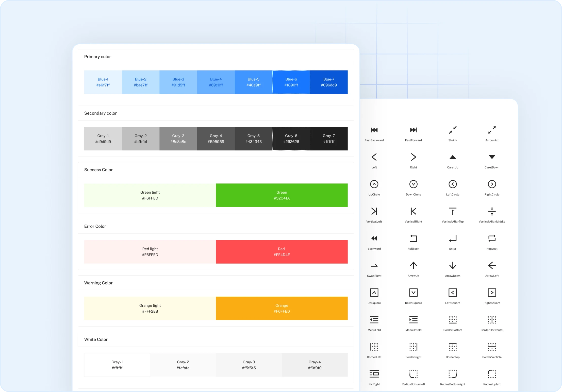The height and width of the screenshot is (392, 562).
Task: Select the Red #FF4D4F swatch
Action: (x=282, y=252)
